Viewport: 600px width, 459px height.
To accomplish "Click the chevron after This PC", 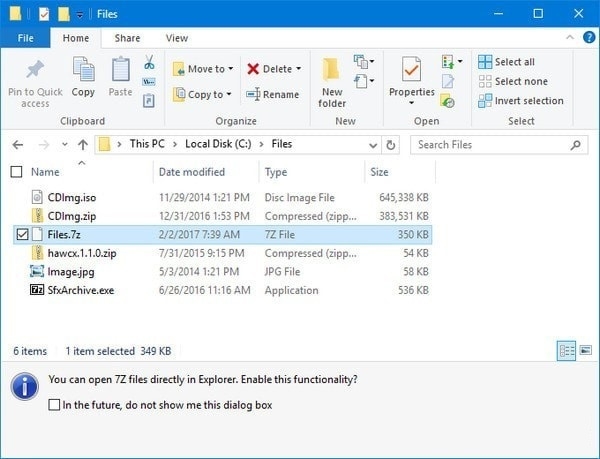I will coord(175,144).
